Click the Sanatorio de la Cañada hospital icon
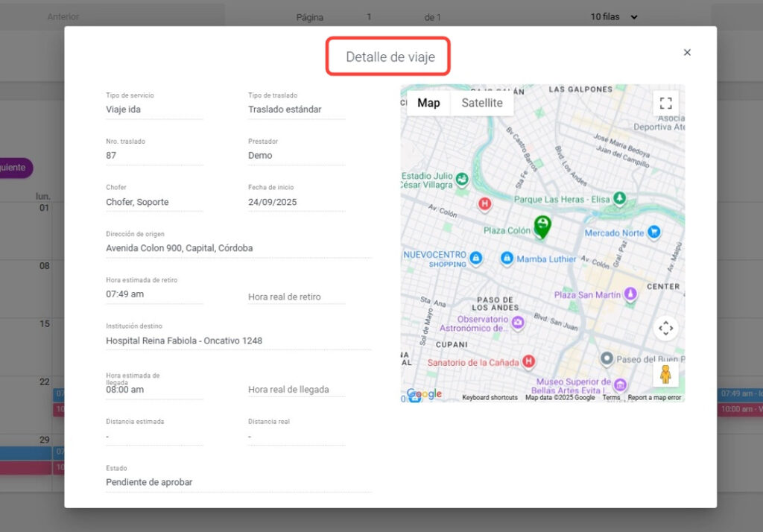Image resolution: width=763 pixels, height=532 pixels. coord(528,361)
